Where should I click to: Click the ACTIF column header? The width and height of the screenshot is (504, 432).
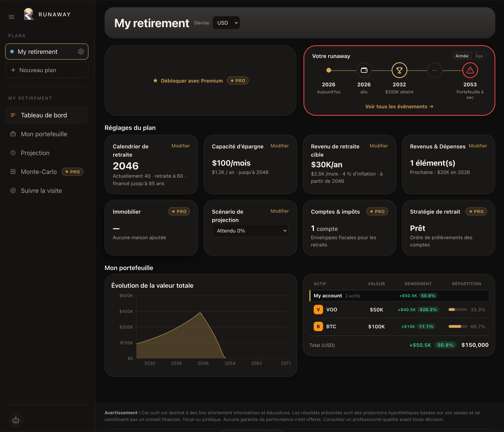click(320, 284)
